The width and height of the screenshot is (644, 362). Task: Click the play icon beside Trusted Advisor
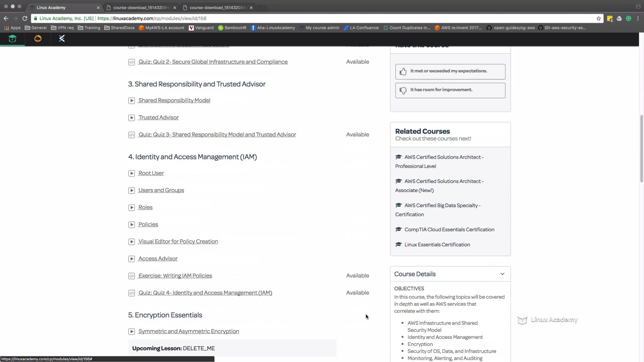(x=131, y=118)
